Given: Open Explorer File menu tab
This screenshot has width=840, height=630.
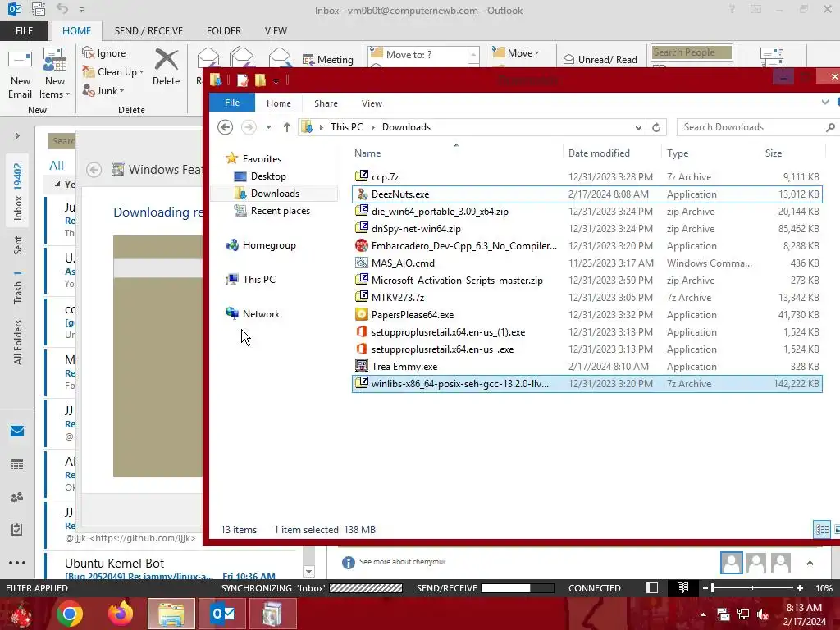Looking at the screenshot, I should (x=232, y=103).
